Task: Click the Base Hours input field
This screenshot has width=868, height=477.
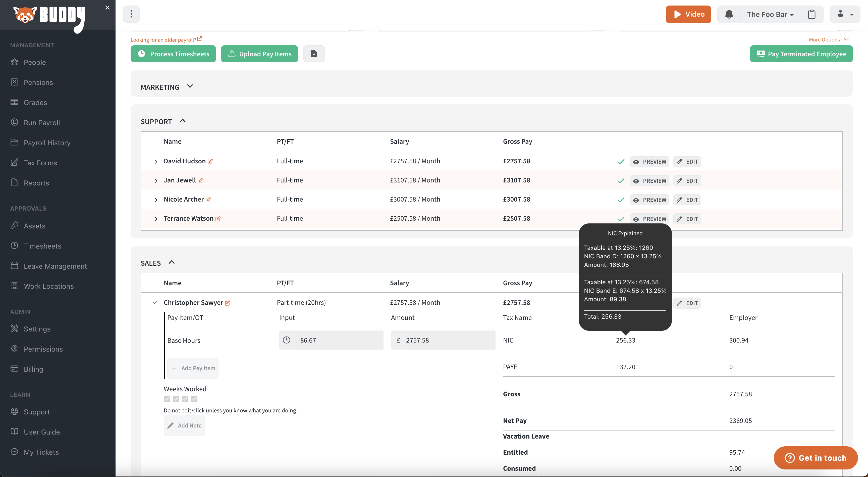Action: [331, 340]
